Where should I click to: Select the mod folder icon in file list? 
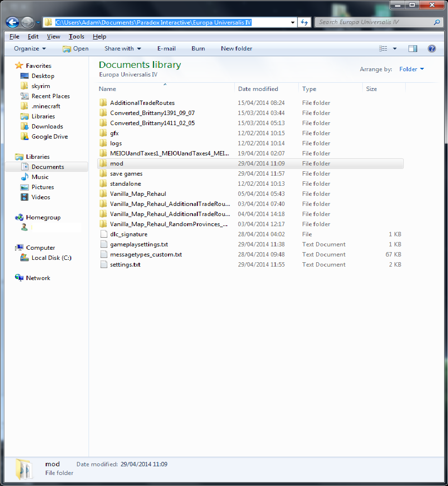coord(103,163)
